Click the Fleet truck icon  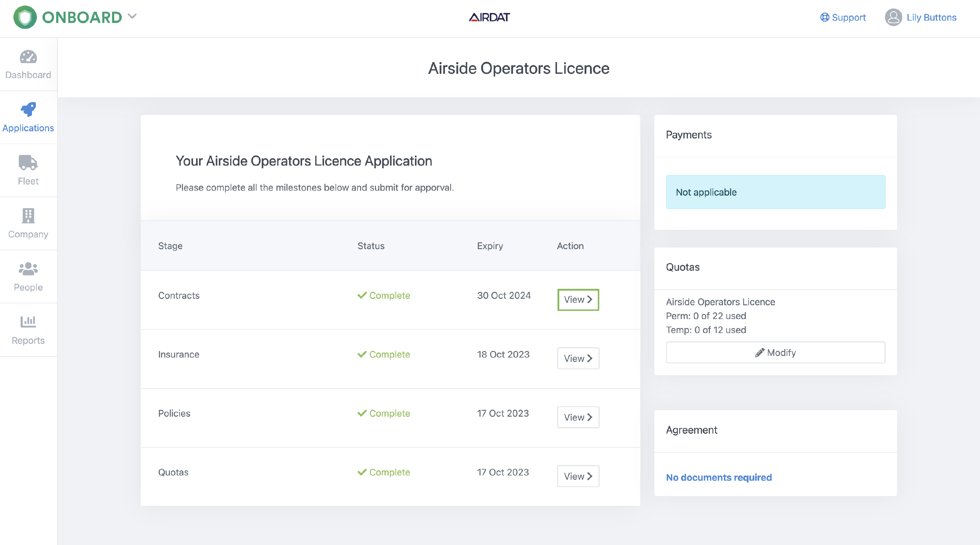point(28,163)
